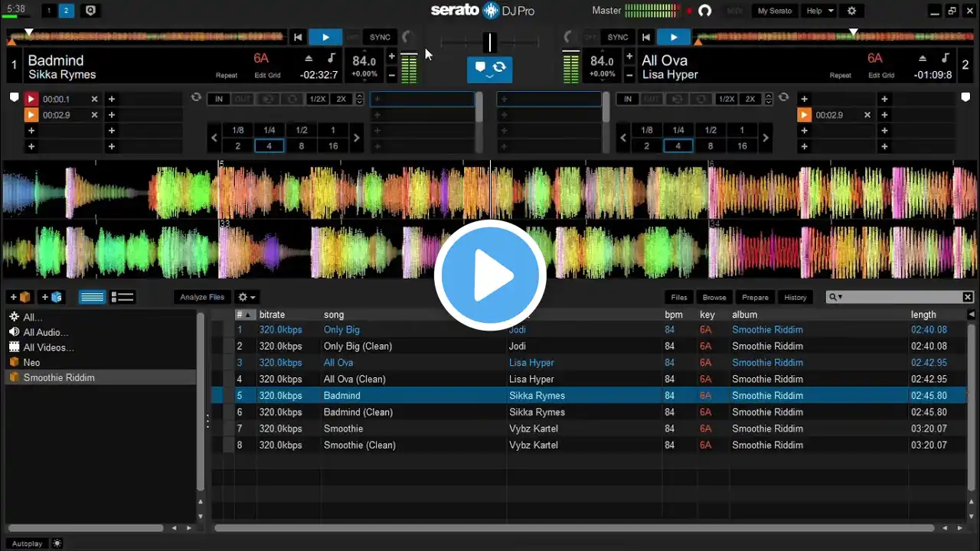Open settings with the top-bar gear icon

[x=851, y=11]
